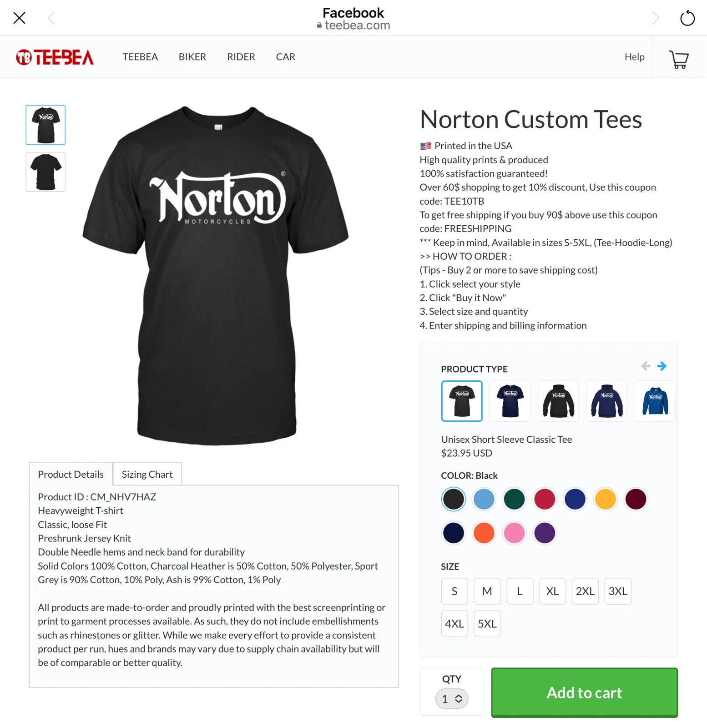Image resolution: width=707 pixels, height=728 pixels.
Task: Pick the navy tee product type
Action: pos(510,401)
